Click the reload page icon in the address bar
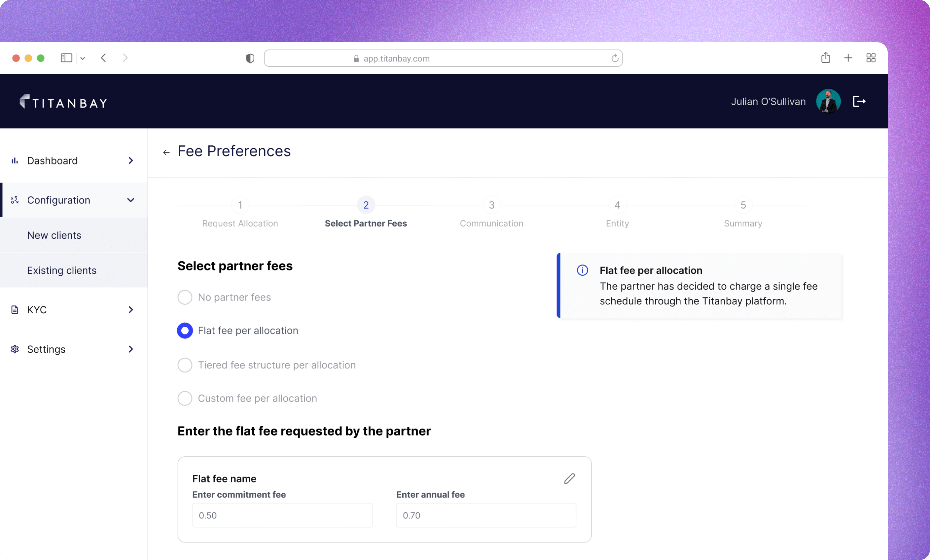The image size is (930, 560). pyautogui.click(x=615, y=58)
